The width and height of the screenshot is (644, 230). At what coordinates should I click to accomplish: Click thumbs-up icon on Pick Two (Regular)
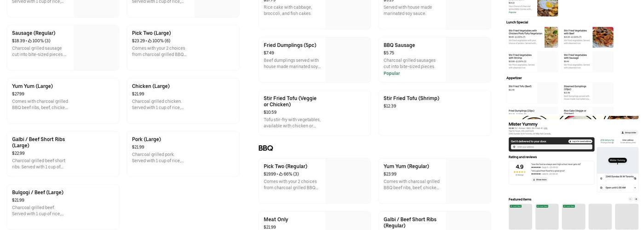tap(281, 174)
